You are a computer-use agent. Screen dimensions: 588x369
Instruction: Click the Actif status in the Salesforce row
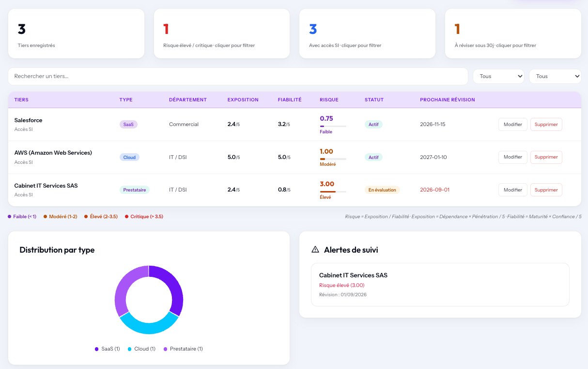[x=373, y=125]
